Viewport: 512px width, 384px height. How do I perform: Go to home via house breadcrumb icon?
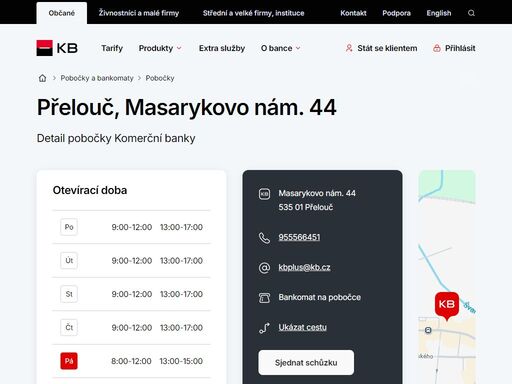pyautogui.click(x=42, y=78)
